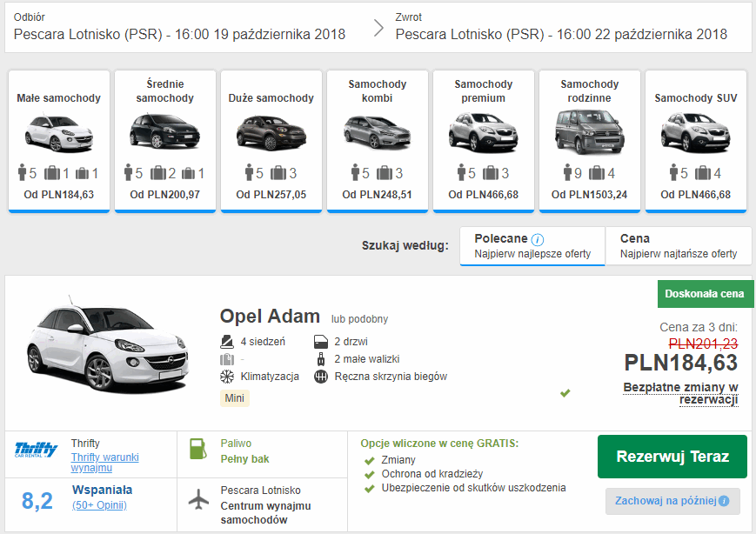Click the air conditioning snowflake icon

click(x=227, y=377)
